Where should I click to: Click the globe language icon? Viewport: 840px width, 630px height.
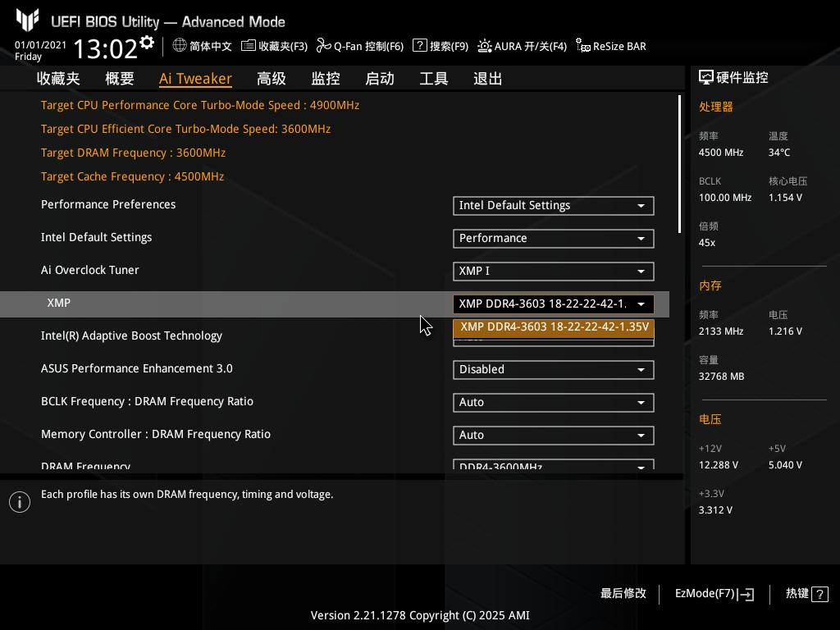pyautogui.click(x=180, y=46)
